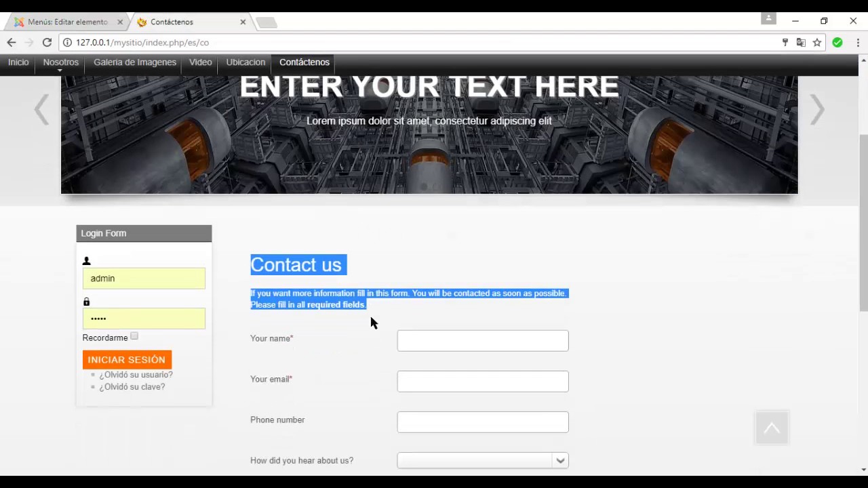Viewport: 868px width, 488px height.
Task: Click the ¿Olvidó su clave? link
Action: (132, 387)
